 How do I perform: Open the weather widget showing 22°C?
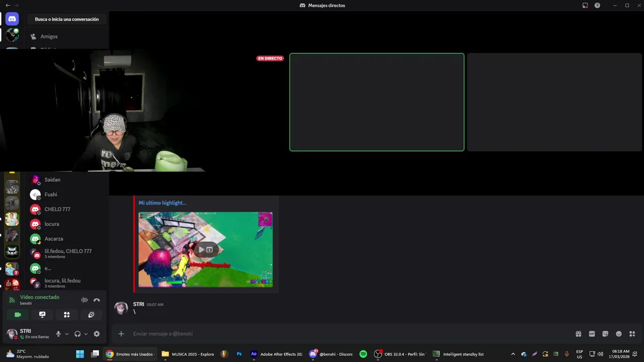pyautogui.click(x=28, y=354)
